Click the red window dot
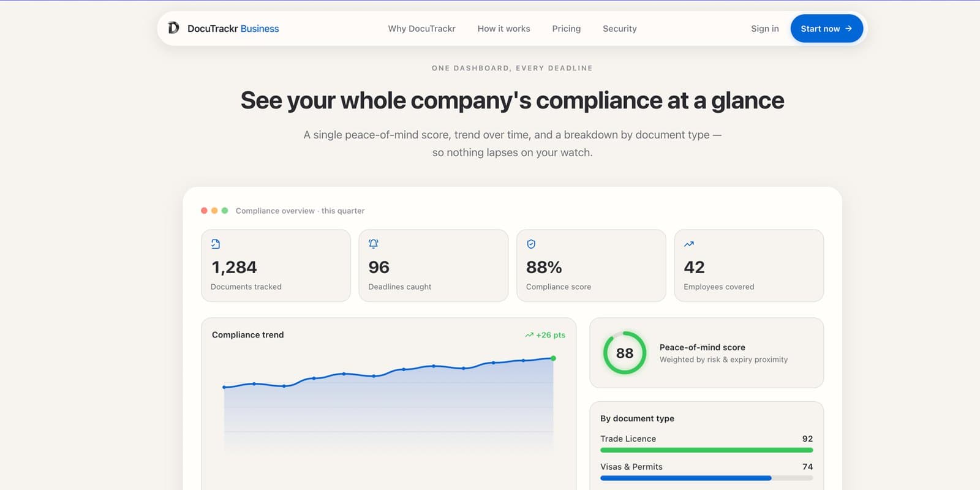 pyautogui.click(x=204, y=211)
